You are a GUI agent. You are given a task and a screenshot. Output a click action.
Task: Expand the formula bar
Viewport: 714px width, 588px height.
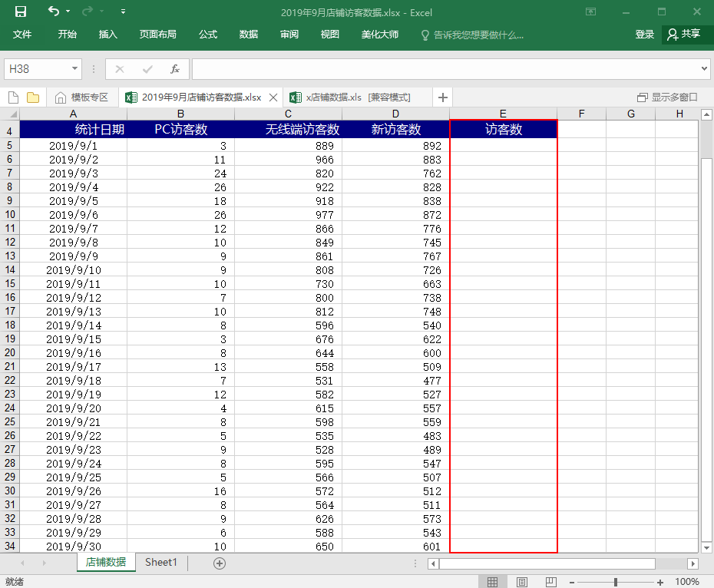[x=705, y=69]
